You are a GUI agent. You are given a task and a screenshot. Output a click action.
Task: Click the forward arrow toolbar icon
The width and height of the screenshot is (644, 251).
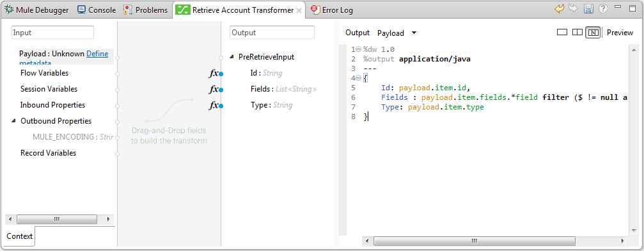(574, 8)
